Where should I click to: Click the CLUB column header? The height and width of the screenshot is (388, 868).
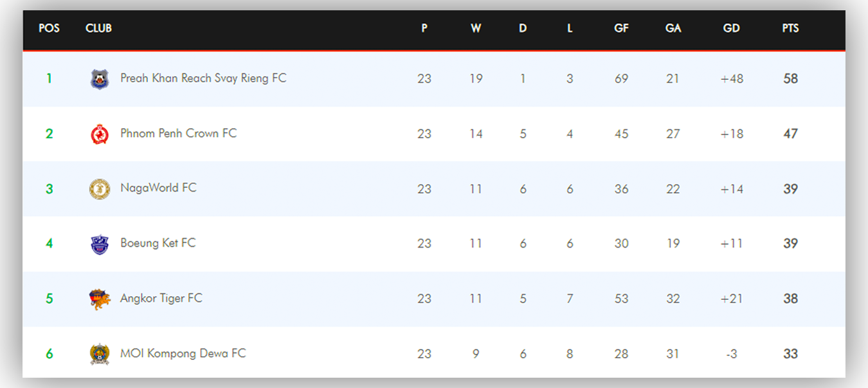coord(98,28)
